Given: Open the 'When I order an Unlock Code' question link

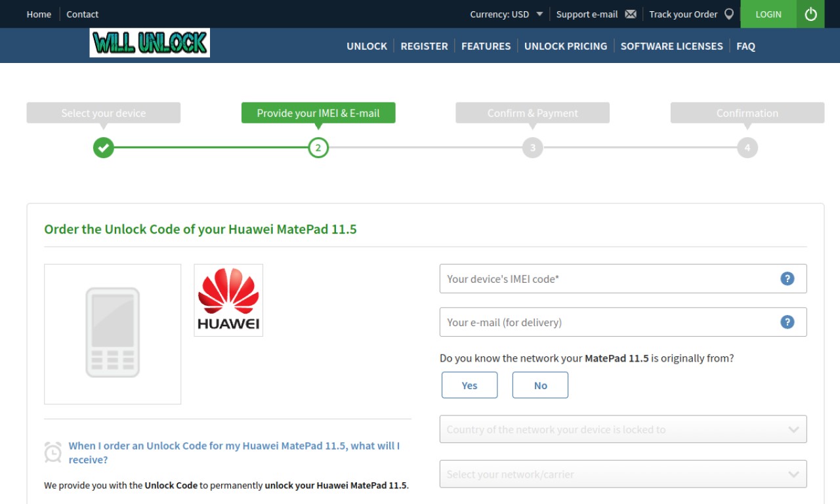Looking at the screenshot, I should tap(234, 453).
